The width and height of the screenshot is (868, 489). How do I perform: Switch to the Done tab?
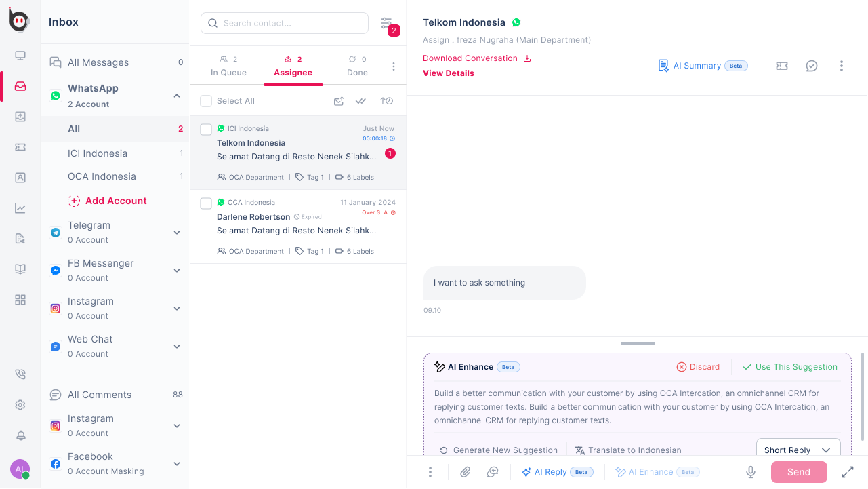(357, 66)
